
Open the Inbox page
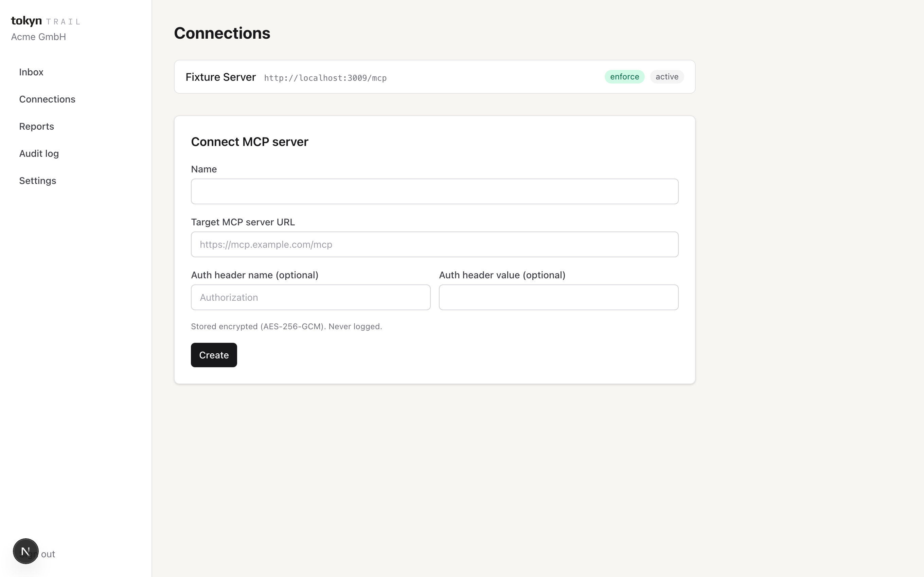pyautogui.click(x=31, y=72)
